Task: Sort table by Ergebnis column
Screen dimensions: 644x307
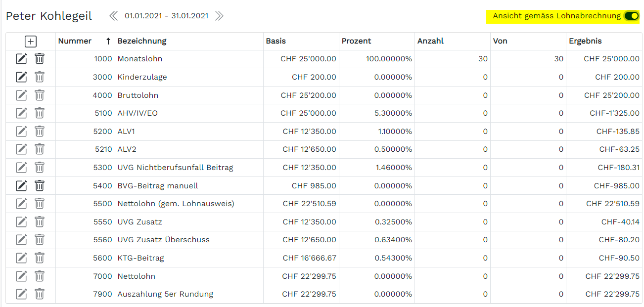Action: pos(585,41)
